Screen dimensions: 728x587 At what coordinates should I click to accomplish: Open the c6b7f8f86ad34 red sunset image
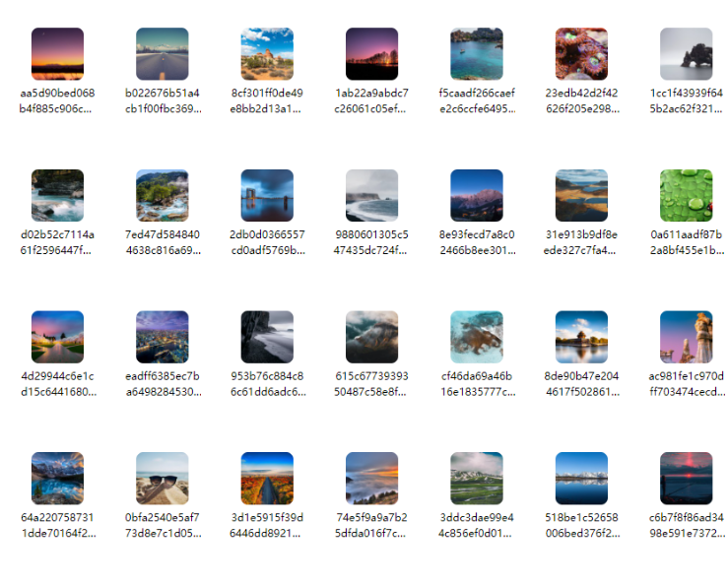click(686, 479)
